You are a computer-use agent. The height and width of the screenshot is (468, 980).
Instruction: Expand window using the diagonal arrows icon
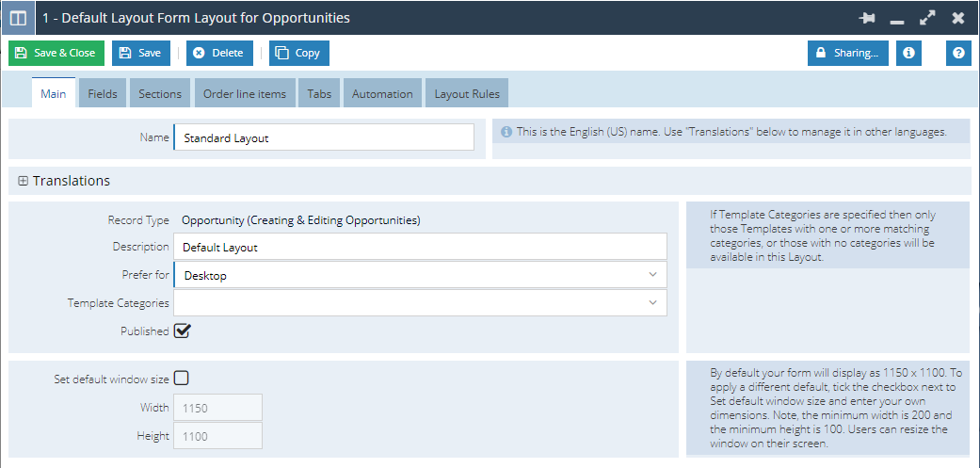click(x=927, y=18)
